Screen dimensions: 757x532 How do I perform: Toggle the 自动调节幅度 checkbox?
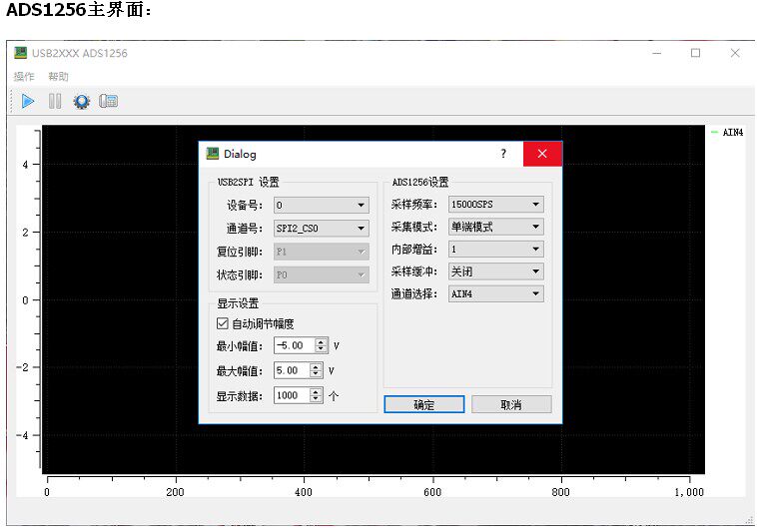222,323
